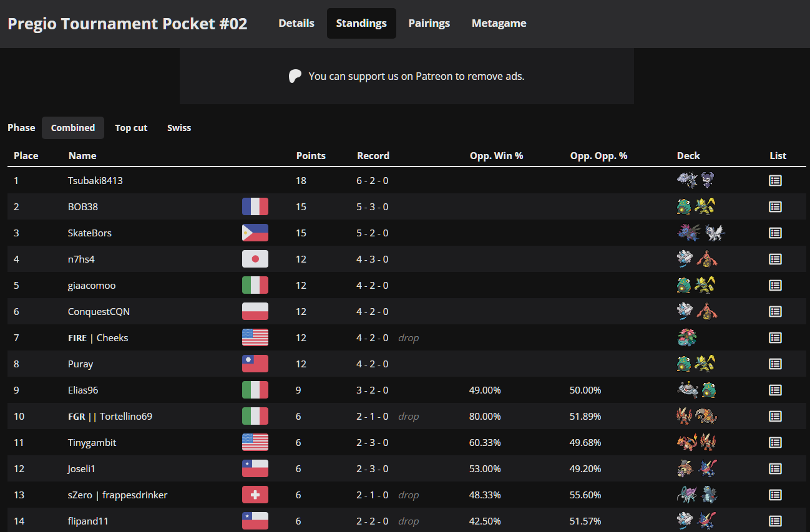Open the Details tab
This screenshot has width=810, height=532.
(x=296, y=24)
